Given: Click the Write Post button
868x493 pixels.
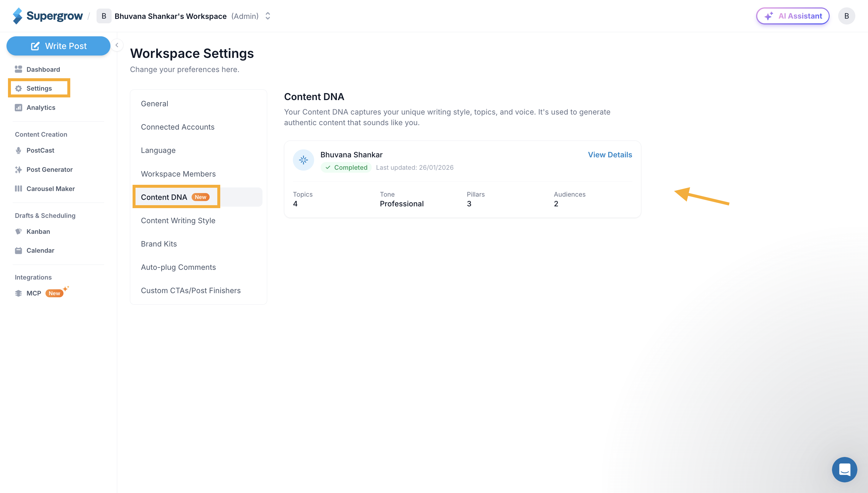Looking at the screenshot, I should 58,46.
